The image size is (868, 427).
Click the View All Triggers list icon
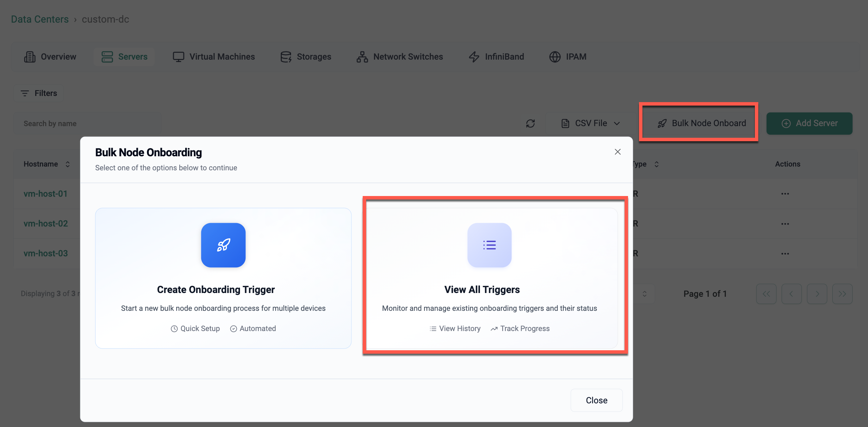pos(489,245)
